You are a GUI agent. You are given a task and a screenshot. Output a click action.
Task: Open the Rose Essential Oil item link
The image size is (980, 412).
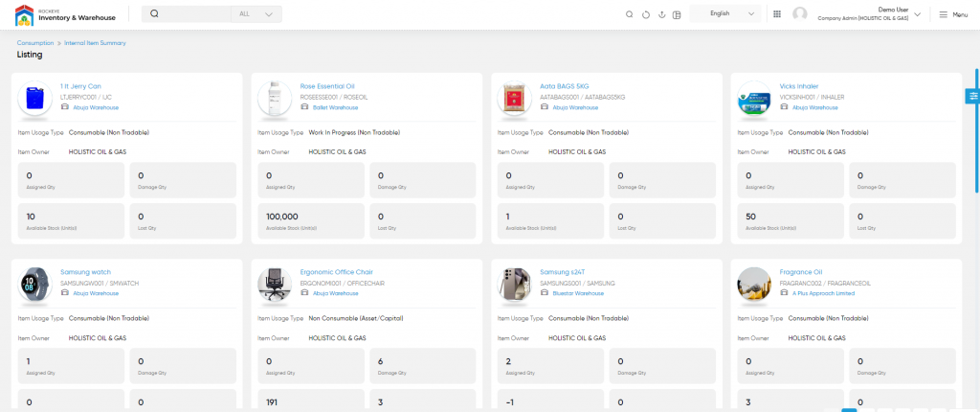tap(327, 86)
